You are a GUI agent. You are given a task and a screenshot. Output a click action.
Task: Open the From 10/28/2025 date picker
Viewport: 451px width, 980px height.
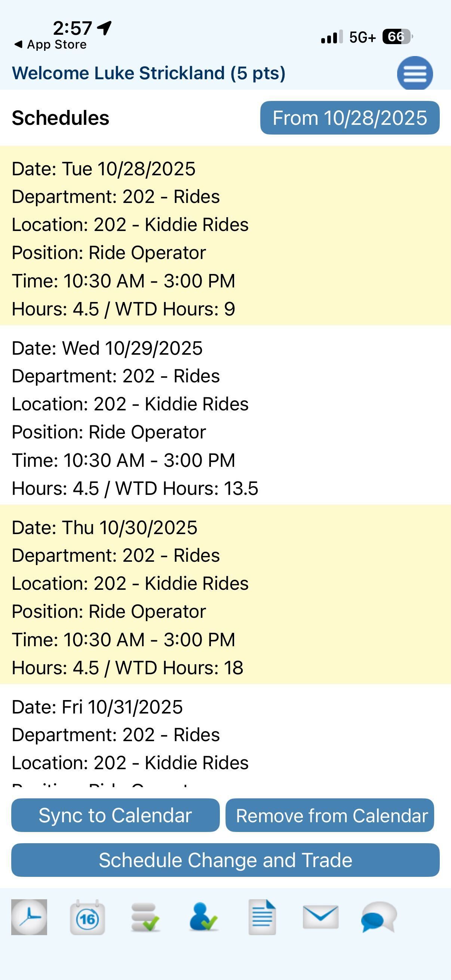tap(349, 118)
